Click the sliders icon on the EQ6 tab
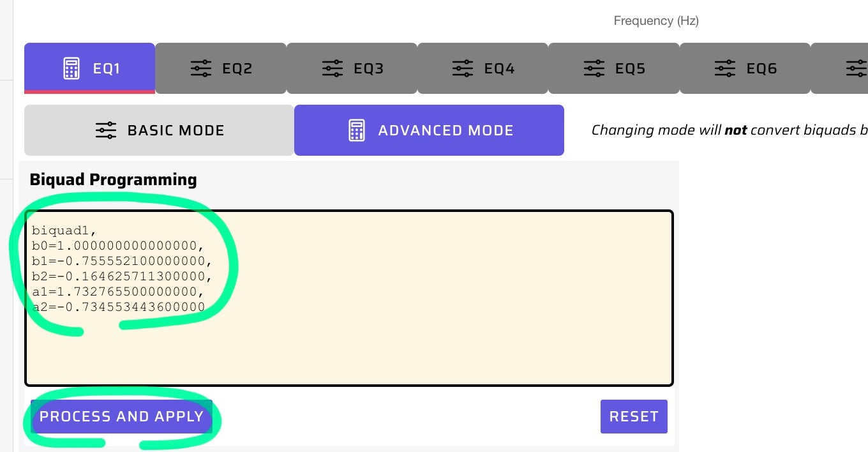868x452 pixels. click(x=725, y=68)
